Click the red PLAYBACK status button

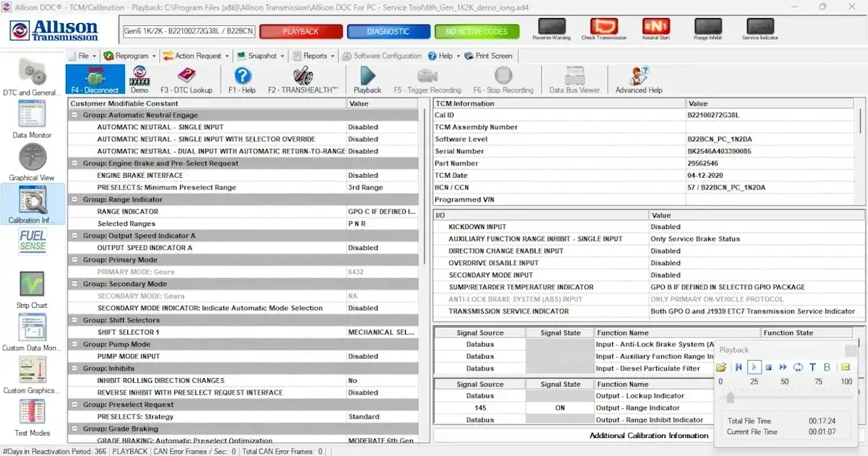click(300, 32)
